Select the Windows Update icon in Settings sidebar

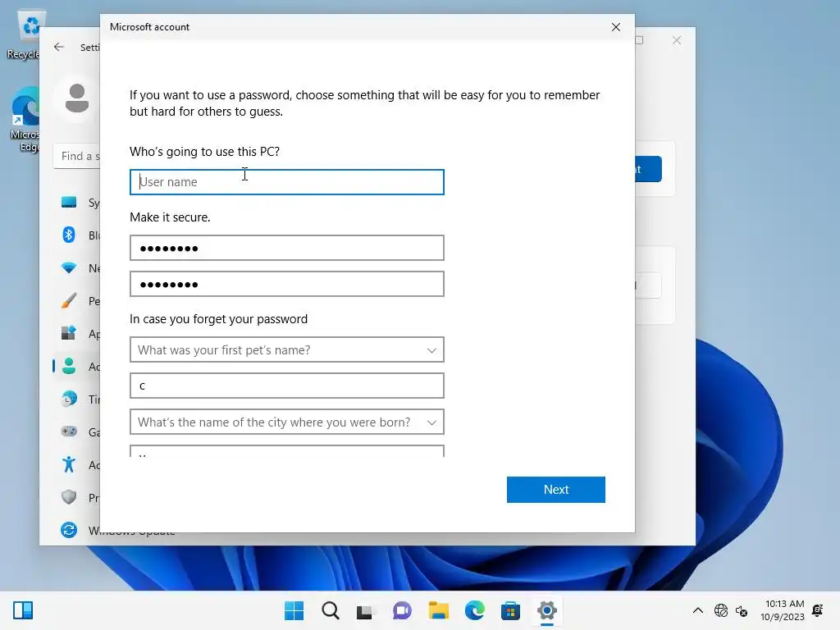69,530
